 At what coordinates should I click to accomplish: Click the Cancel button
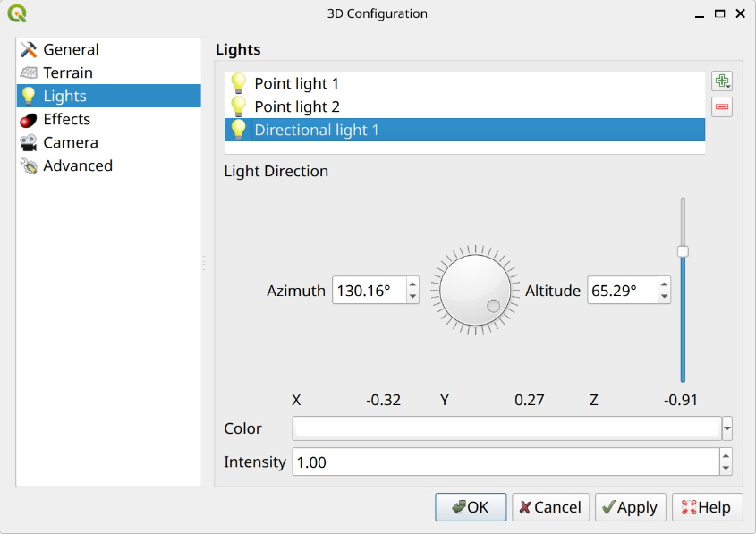(x=550, y=507)
